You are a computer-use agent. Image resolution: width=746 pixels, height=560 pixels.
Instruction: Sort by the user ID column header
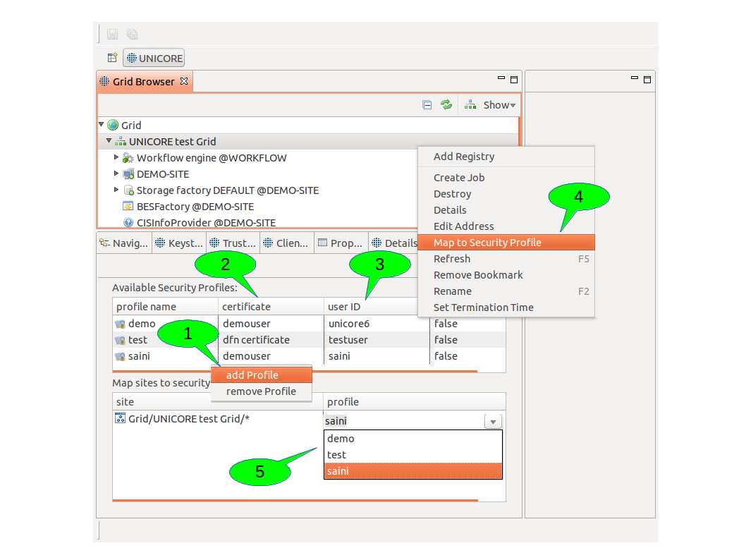[371, 307]
